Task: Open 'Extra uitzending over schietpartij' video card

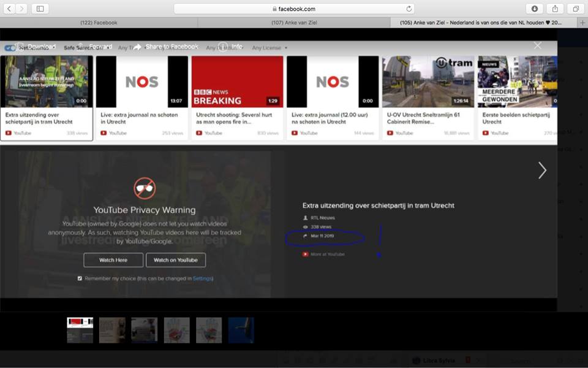Action: point(47,98)
